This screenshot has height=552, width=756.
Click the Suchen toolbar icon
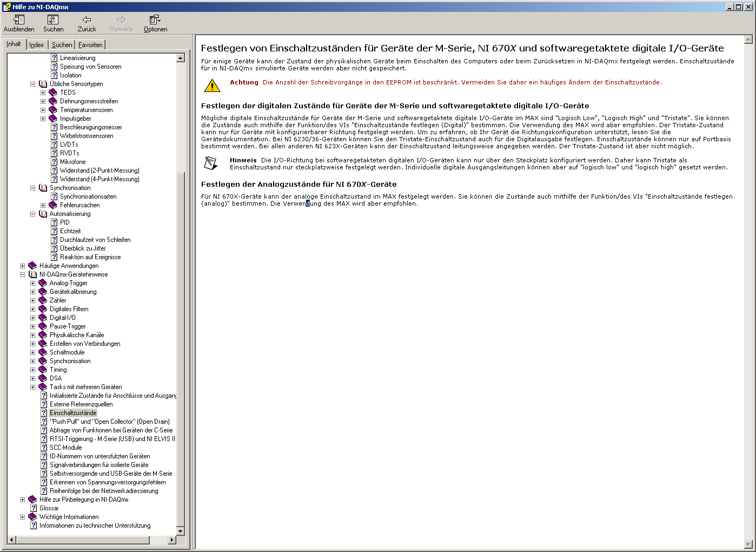[53, 20]
